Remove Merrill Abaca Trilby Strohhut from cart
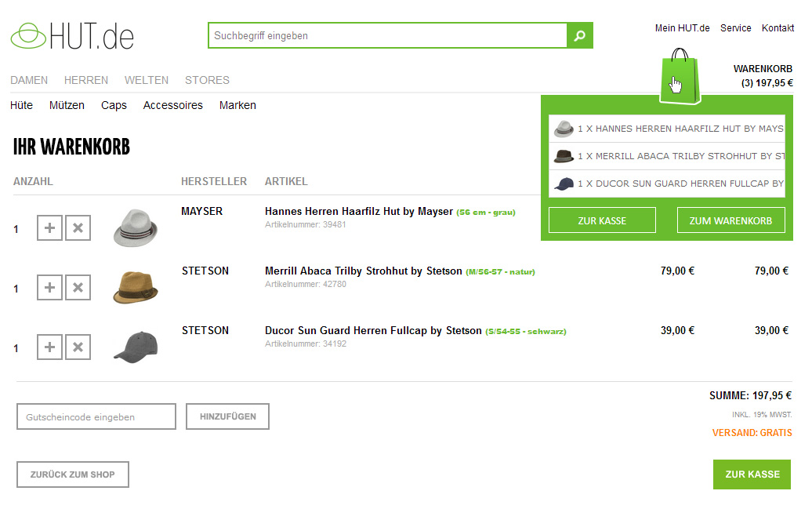812x509 pixels. tap(78, 287)
